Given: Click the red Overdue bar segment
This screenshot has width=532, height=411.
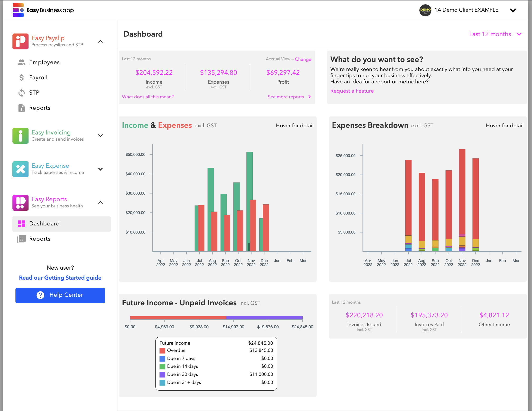Looking at the screenshot, I should pyautogui.click(x=178, y=317).
